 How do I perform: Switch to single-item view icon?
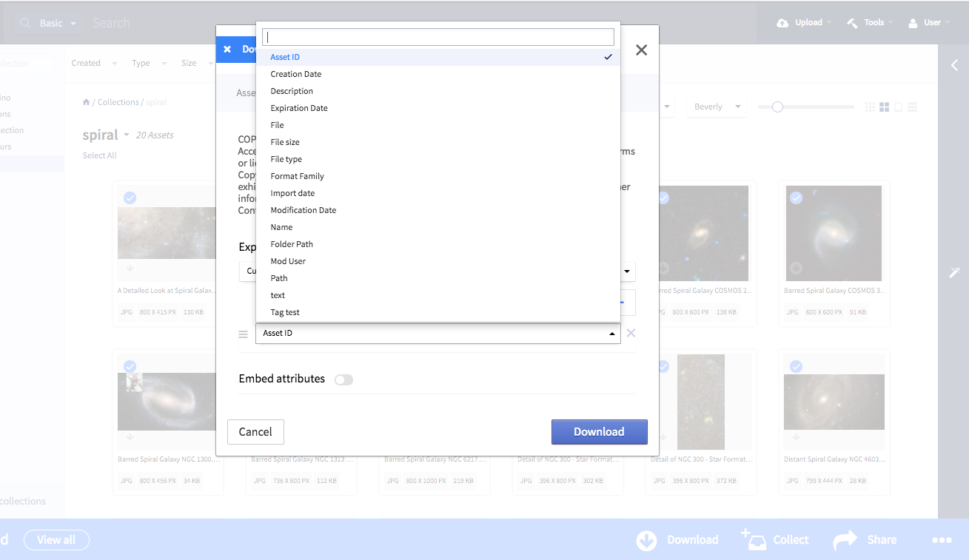coord(898,107)
